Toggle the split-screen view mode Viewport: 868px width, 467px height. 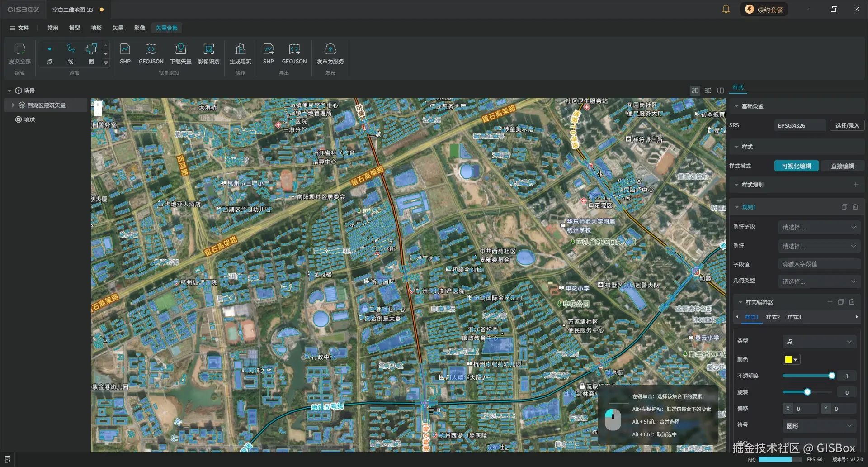(721, 91)
